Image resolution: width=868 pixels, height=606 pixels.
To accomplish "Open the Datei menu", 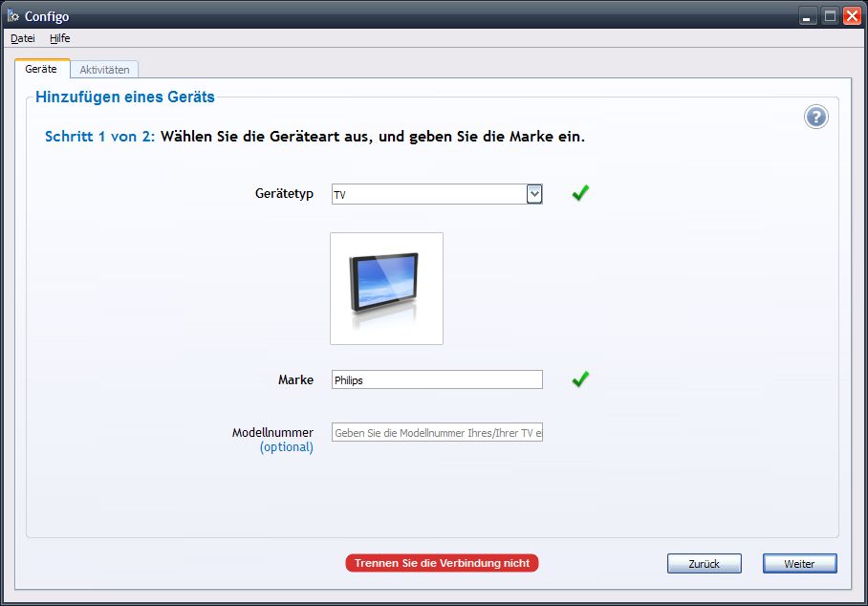I will (x=23, y=38).
